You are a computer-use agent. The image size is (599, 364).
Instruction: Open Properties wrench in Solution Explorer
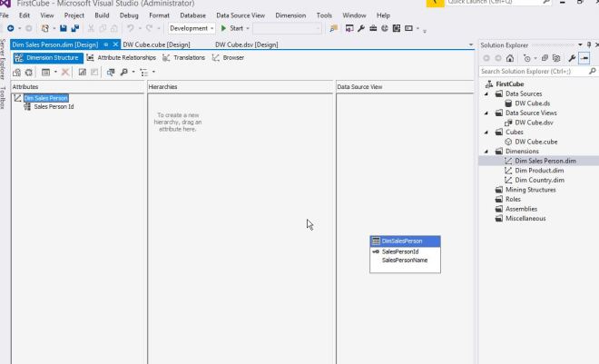[571, 58]
